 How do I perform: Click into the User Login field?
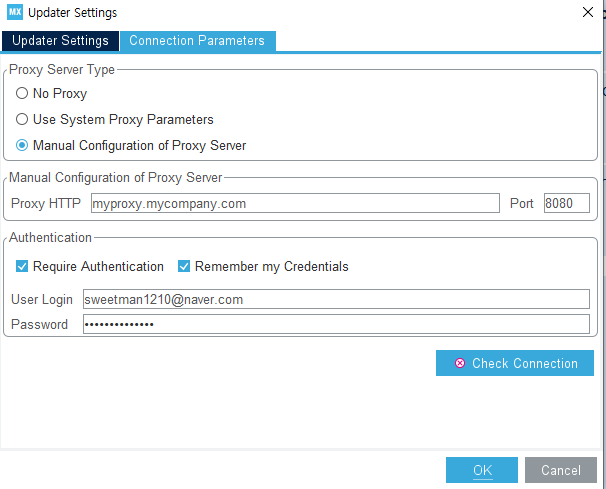336,299
